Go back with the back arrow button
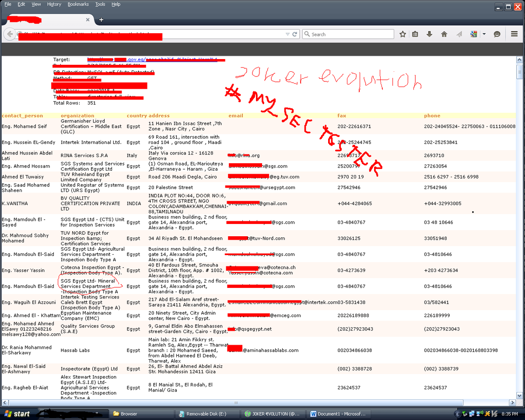525x420 pixels. tap(9, 34)
